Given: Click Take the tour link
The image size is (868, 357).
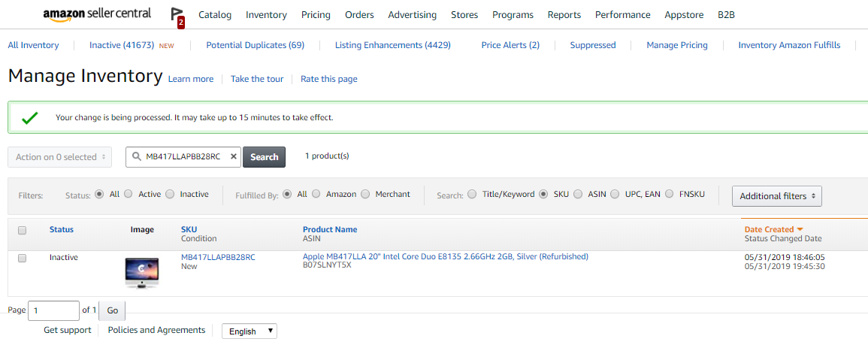Looking at the screenshot, I should 257,79.
